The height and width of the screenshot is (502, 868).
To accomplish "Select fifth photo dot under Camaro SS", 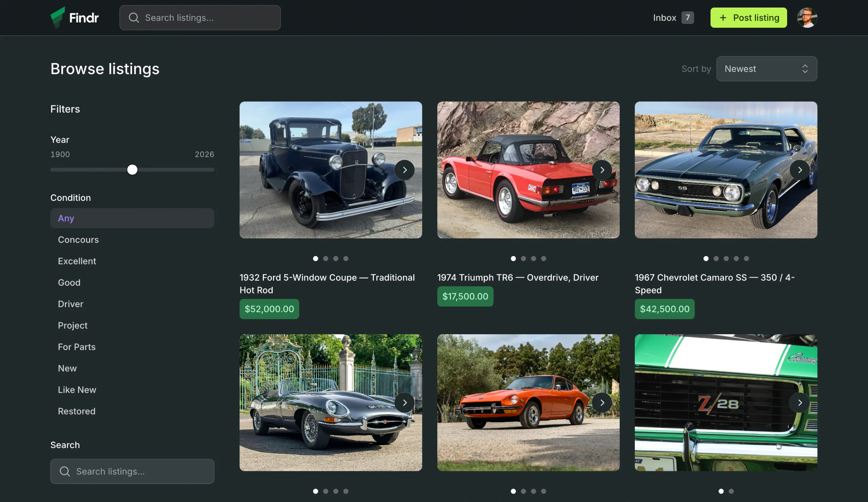I will pyautogui.click(x=746, y=259).
